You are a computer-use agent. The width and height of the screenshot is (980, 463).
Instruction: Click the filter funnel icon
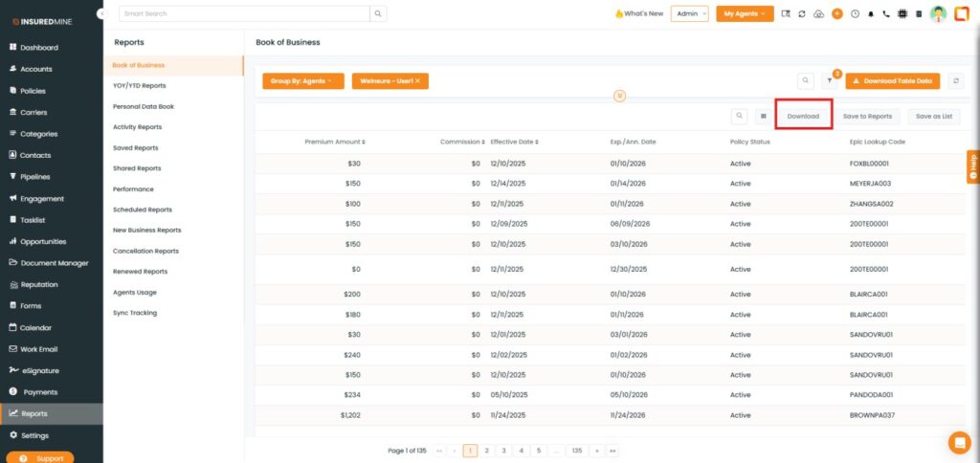pos(830,81)
